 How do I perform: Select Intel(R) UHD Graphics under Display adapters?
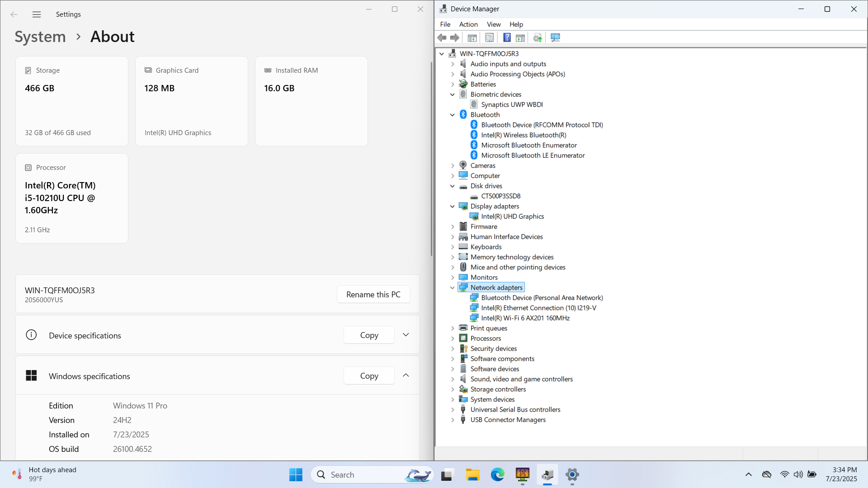click(x=512, y=216)
